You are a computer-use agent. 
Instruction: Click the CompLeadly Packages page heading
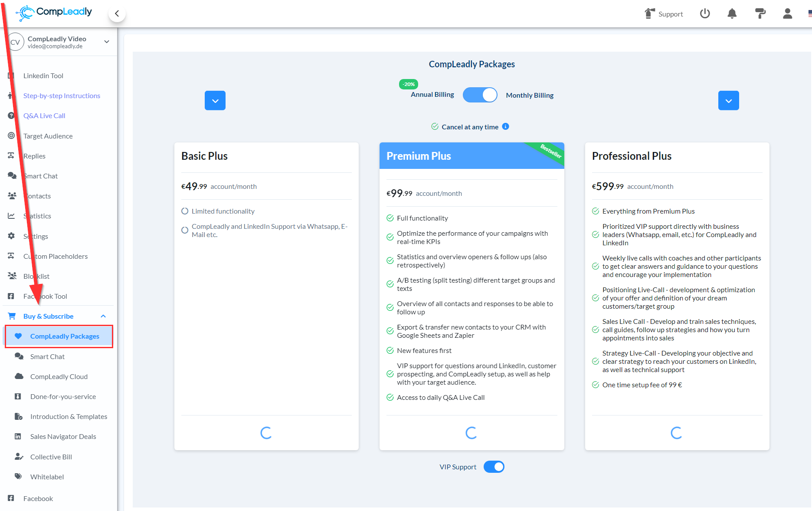click(472, 64)
